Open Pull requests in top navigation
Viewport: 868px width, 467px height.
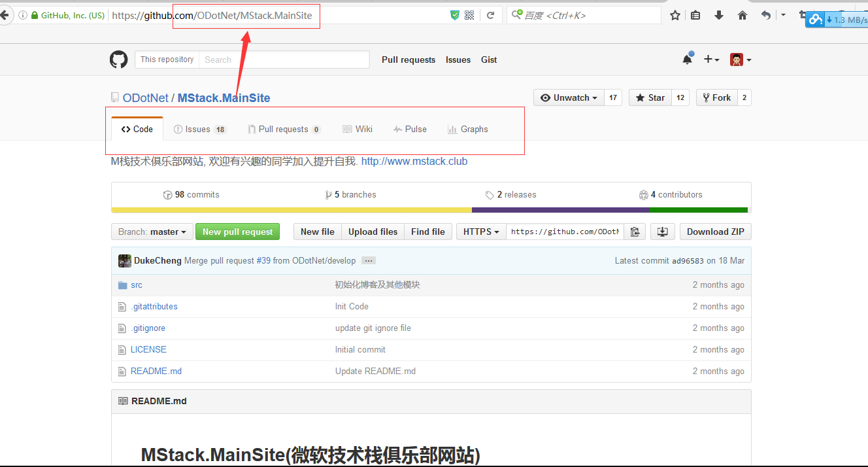(409, 60)
